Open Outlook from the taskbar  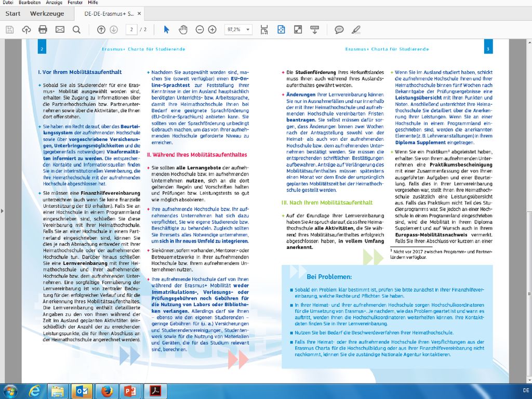82,391
